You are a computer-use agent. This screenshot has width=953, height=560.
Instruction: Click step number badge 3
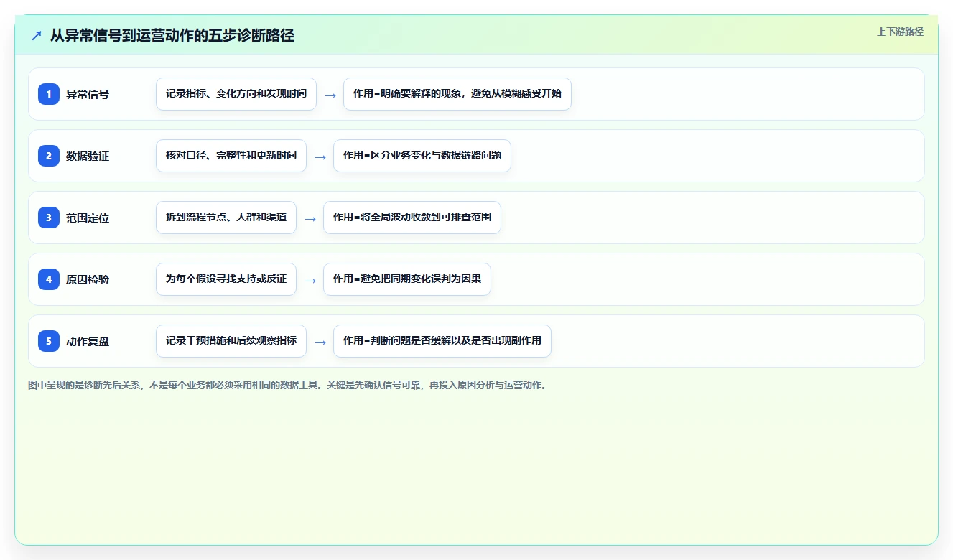click(49, 218)
